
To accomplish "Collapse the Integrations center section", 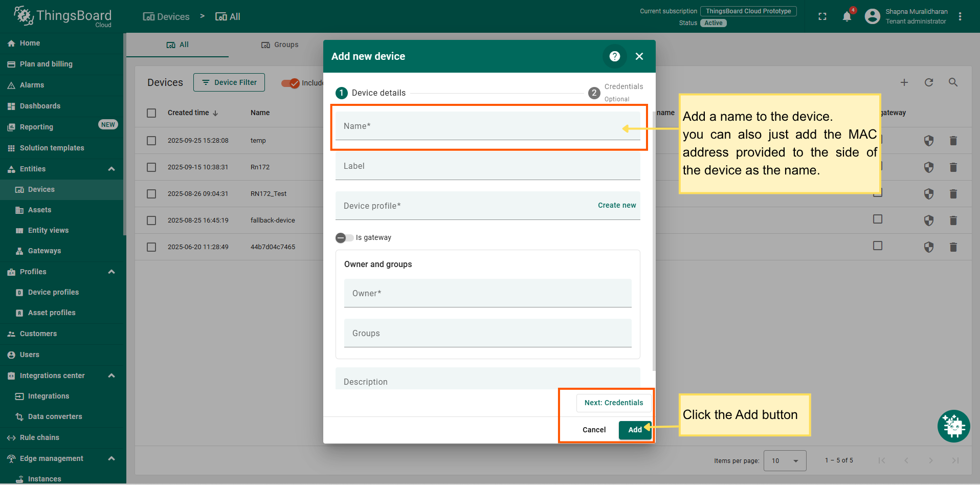I will 112,376.
